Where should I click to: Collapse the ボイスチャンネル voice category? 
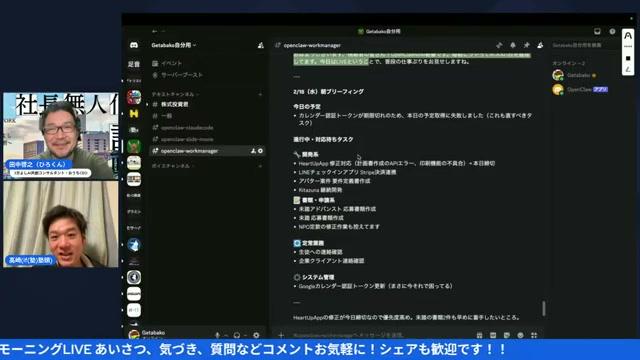coord(172,166)
